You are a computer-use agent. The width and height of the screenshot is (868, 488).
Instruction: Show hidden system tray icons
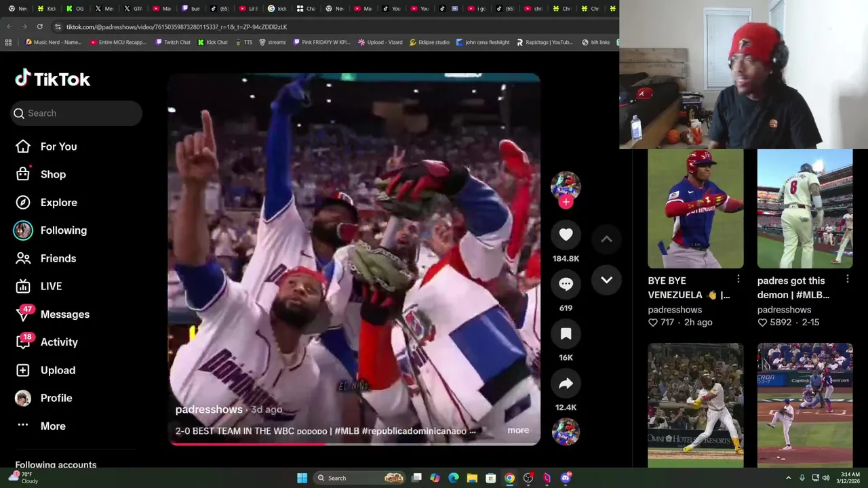click(x=789, y=478)
